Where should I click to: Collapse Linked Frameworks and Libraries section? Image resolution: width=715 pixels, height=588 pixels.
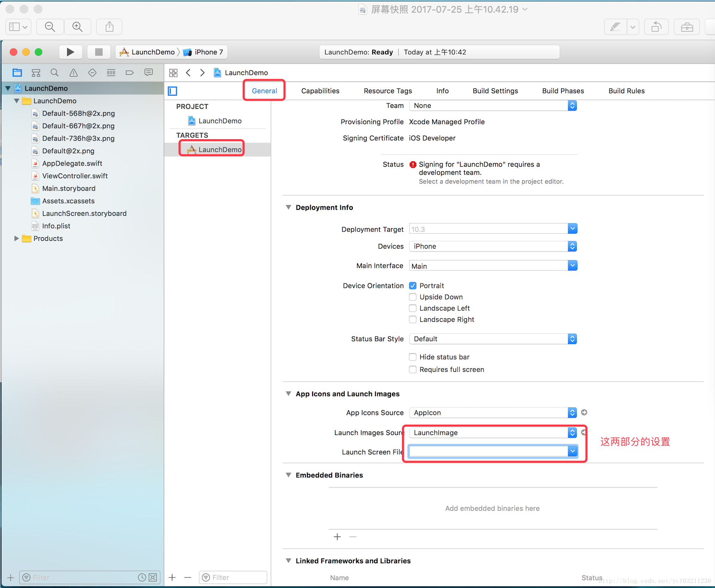coord(288,561)
